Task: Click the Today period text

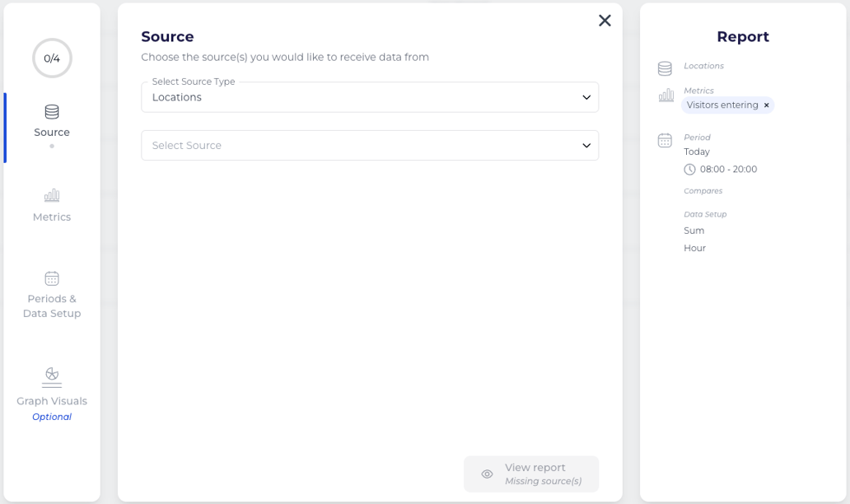Action: [697, 152]
